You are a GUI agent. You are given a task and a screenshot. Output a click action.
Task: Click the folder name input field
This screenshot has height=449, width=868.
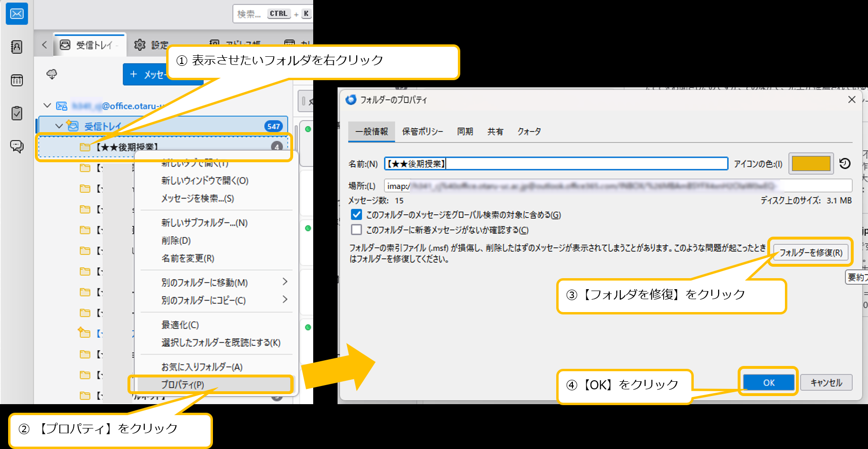point(556,164)
